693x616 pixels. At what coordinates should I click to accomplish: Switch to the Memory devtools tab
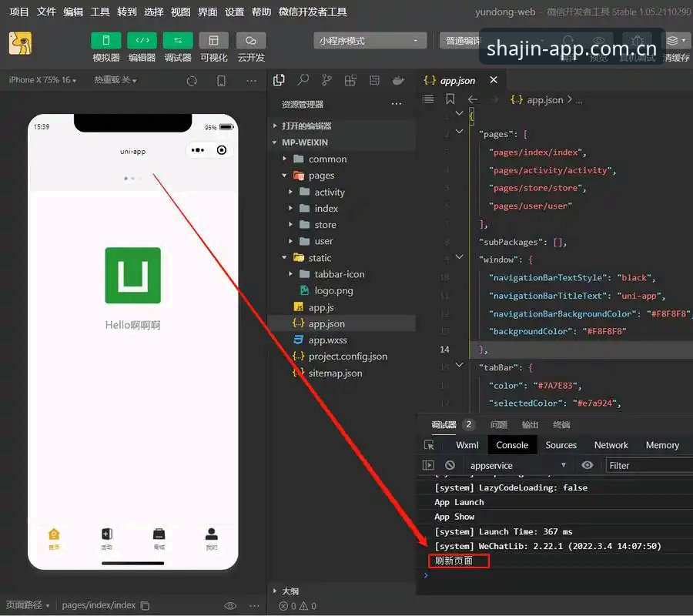[662, 445]
